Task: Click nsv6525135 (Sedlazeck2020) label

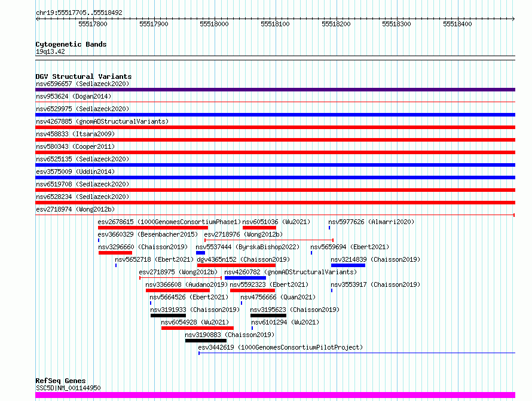Action: click(x=82, y=159)
